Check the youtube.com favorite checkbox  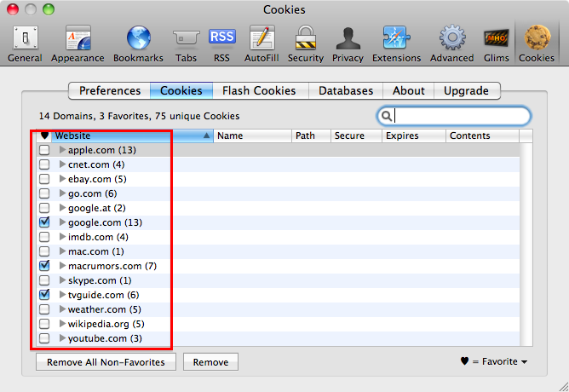click(44, 338)
